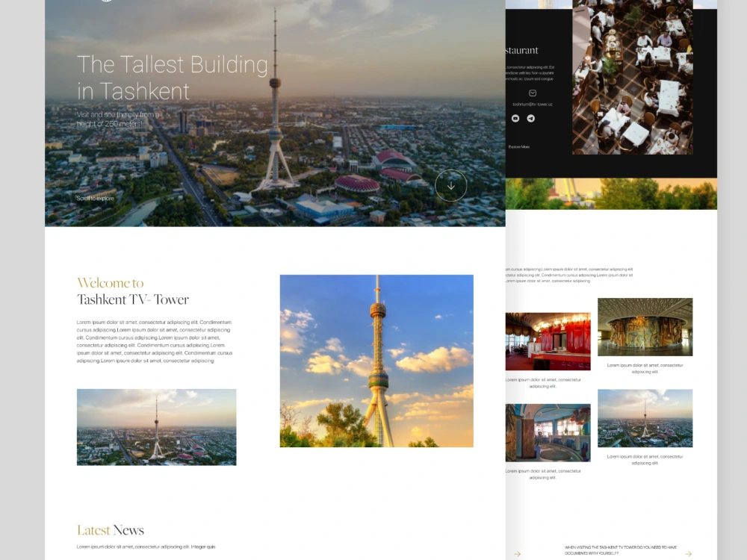Click the Explore More link

point(519,146)
